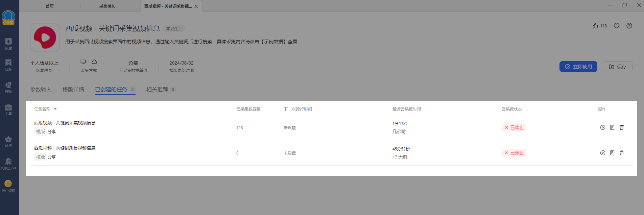Click the 西瓜视频 template logo

tap(45, 37)
